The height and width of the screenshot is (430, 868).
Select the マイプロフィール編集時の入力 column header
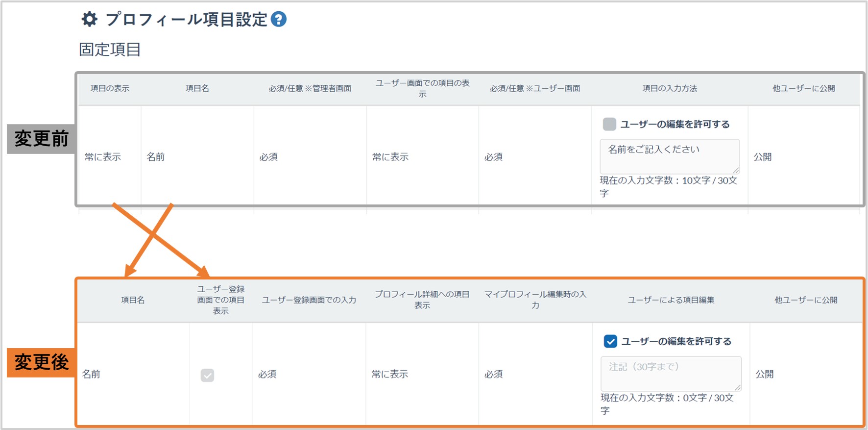point(535,300)
